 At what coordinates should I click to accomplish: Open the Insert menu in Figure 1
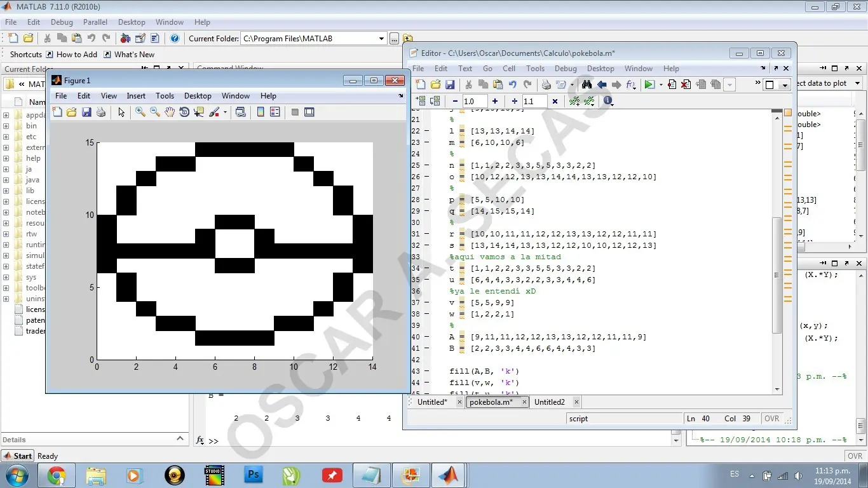tap(136, 96)
